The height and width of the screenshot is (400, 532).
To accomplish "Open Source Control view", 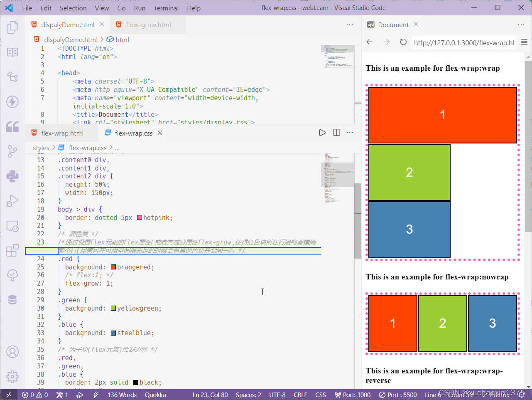I will (12, 151).
